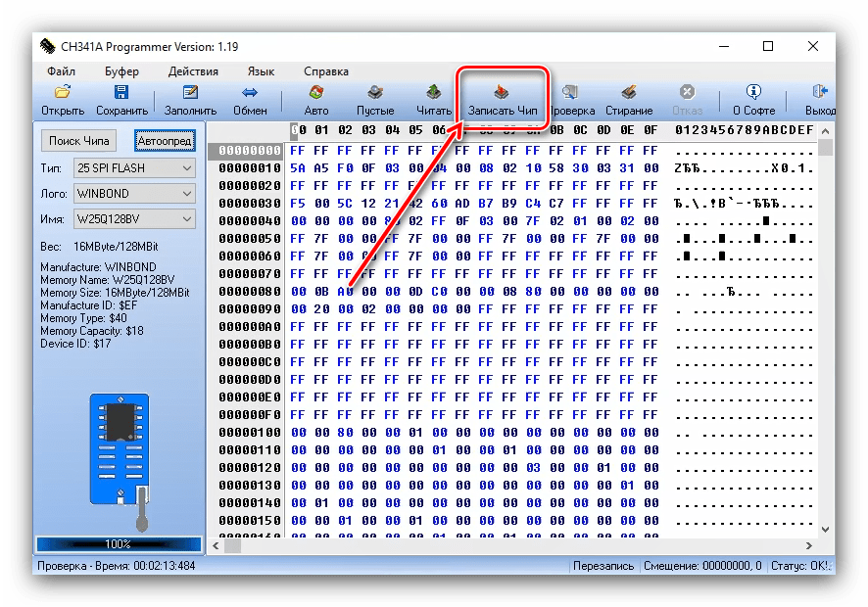Click the Обмен (Swap) arrows icon
The height and width of the screenshot is (607, 868).
coord(250,93)
